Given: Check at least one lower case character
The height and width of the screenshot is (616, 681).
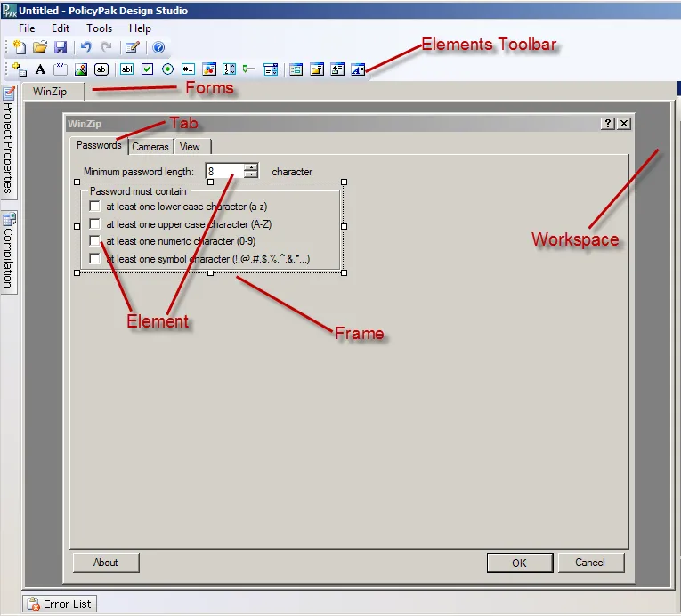Looking at the screenshot, I should pyautogui.click(x=94, y=206).
